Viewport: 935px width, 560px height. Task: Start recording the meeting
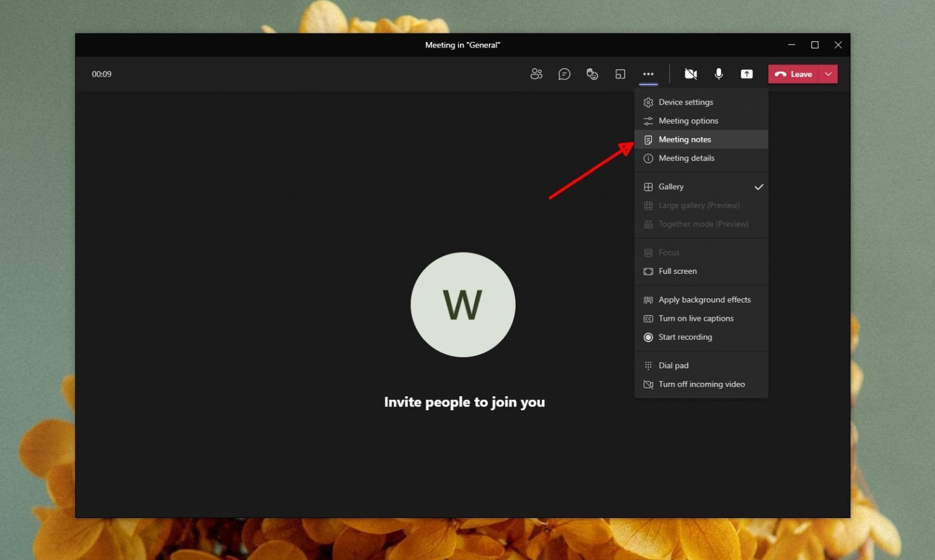coord(685,337)
